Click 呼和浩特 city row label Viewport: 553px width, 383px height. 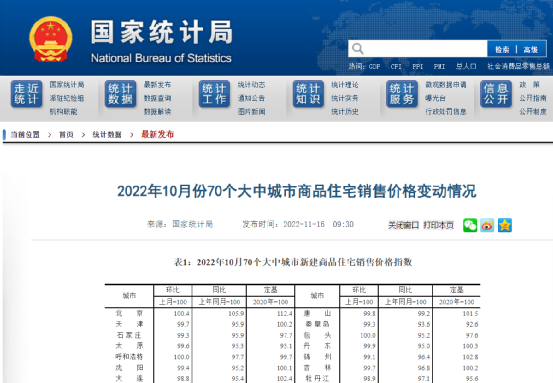coord(129,357)
